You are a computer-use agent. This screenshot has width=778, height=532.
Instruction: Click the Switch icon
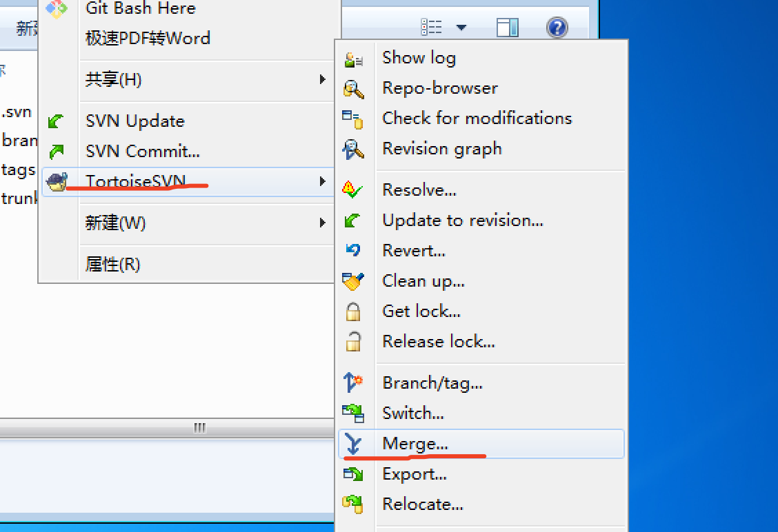tap(353, 413)
